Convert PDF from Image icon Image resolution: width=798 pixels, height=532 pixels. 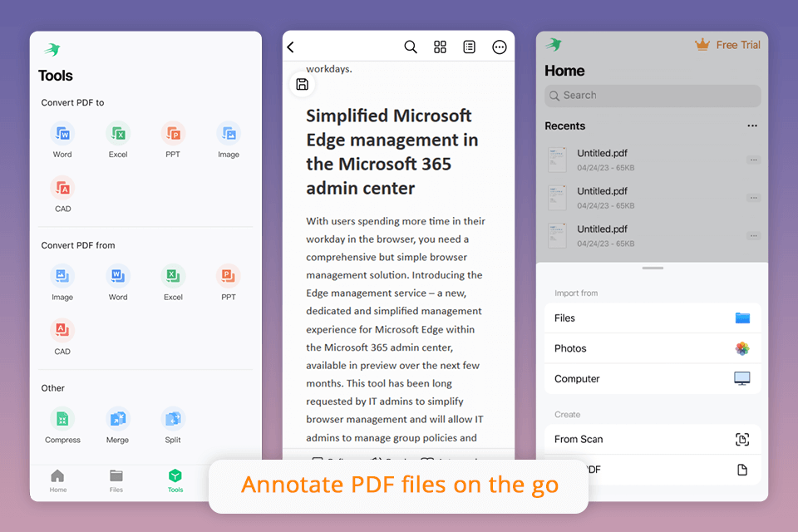(62, 276)
